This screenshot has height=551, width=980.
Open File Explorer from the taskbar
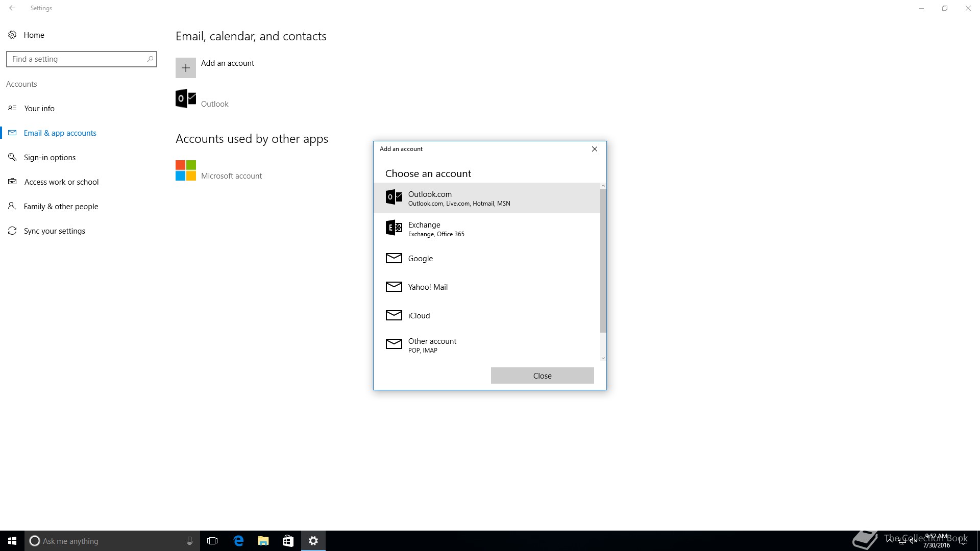263,541
